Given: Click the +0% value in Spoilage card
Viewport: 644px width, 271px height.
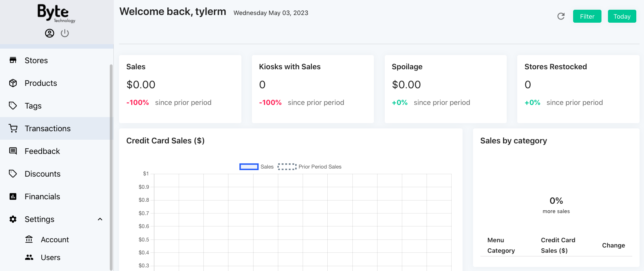Looking at the screenshot, I should [x=400, y=102].
